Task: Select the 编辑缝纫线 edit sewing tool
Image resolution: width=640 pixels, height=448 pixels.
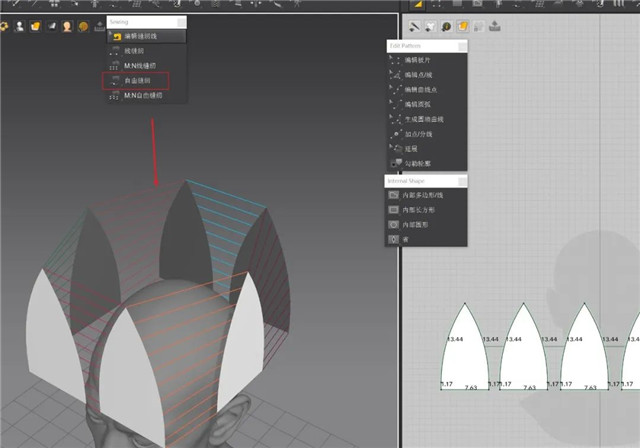Action: [x=140, y=36]
